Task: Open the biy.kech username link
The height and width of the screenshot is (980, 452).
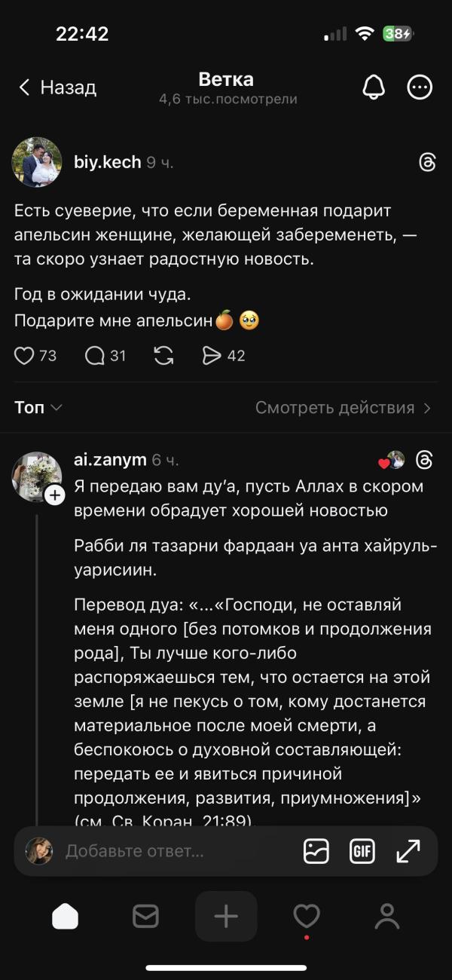Action: (x=107, y=162)
